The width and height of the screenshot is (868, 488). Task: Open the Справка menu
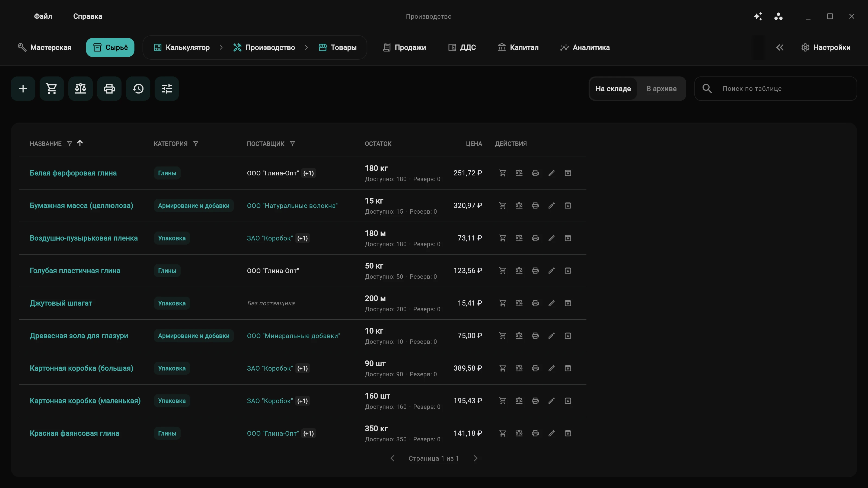pos(88,16)
